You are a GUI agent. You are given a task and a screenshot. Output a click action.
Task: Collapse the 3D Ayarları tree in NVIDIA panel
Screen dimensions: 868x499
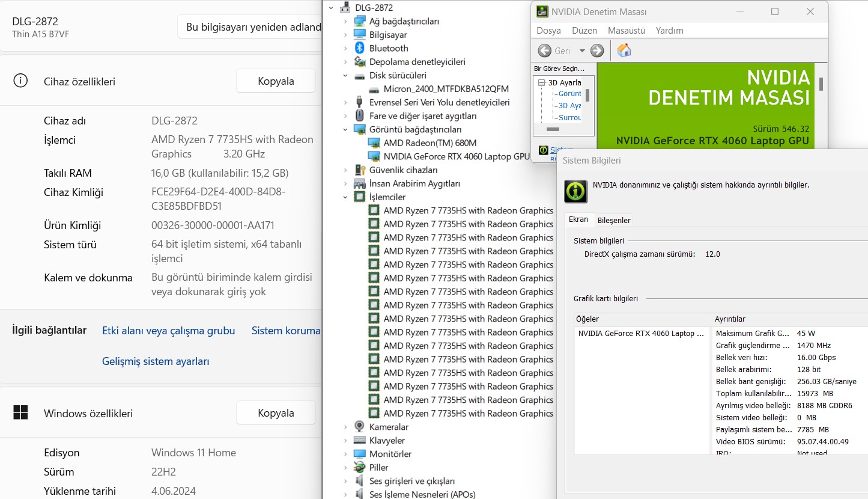coord(541,82)
